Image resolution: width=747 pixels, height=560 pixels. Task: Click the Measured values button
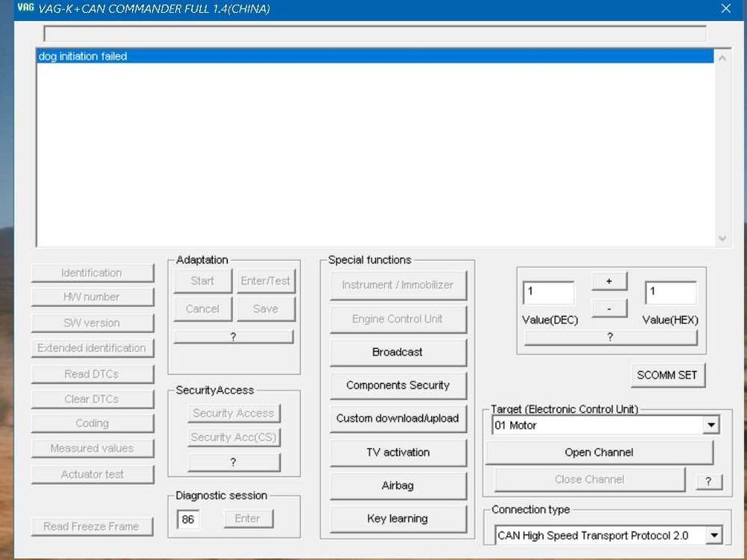(93, 449)
